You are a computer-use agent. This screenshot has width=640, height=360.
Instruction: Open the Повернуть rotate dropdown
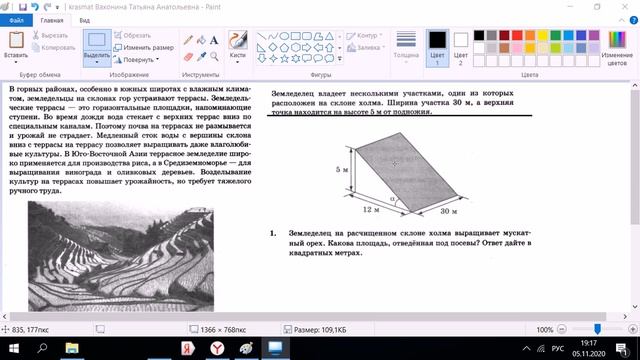158,60
